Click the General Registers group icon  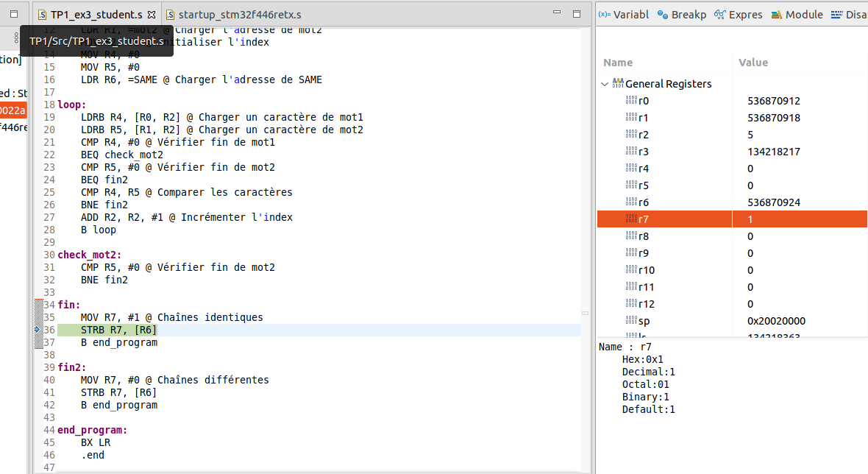[618, 84]
